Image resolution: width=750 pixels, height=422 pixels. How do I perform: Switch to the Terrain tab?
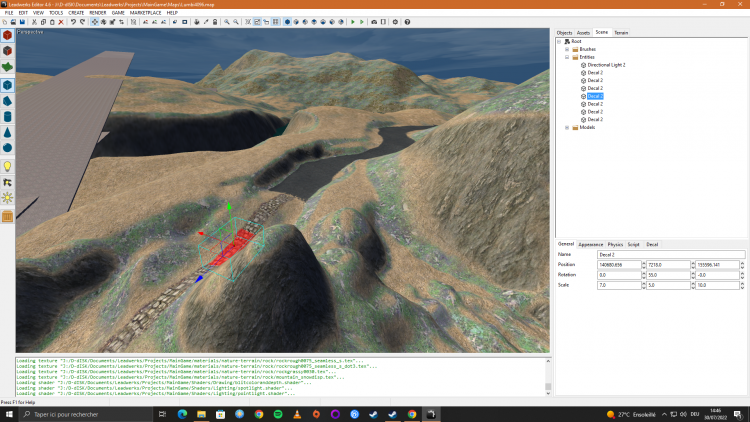[621, 32]
